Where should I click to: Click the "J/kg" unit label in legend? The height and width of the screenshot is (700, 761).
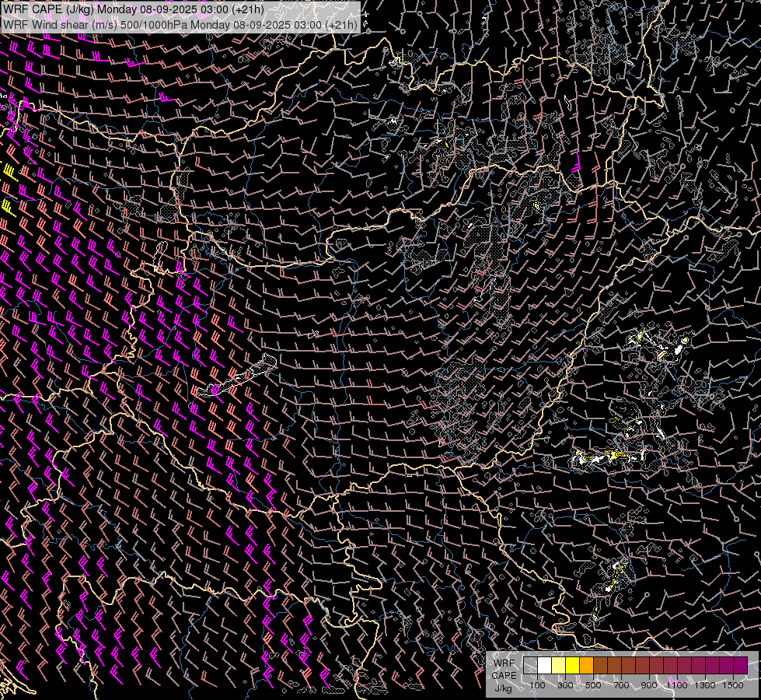click(x=503, y=688)
